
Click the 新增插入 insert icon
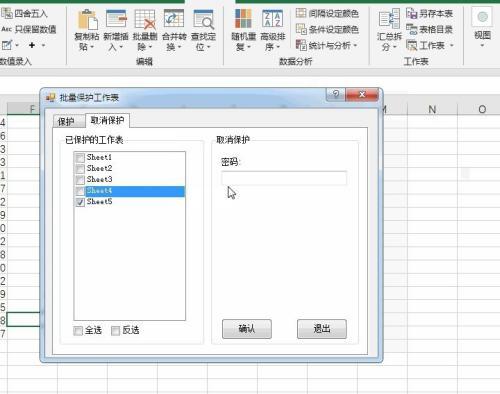tap(116, 19)
